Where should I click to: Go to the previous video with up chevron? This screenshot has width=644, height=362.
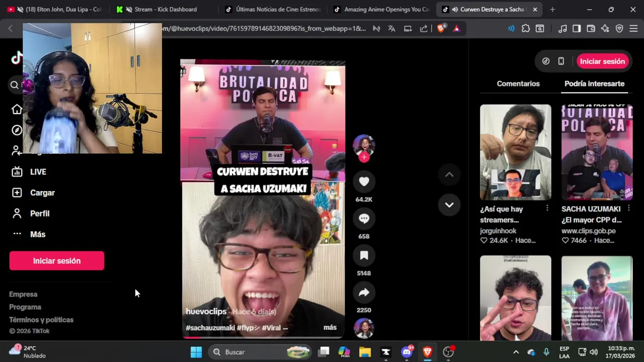click(x=449, y=174)
